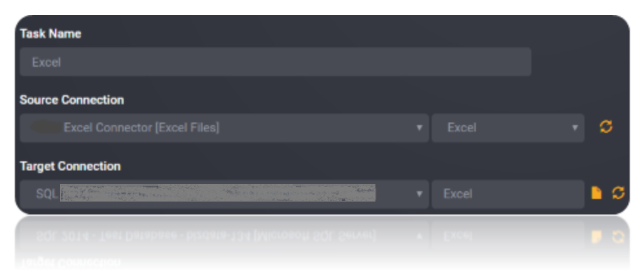Open the Excel Connector source dropdown arrow
The image size is (644, 278).
click(419, 128)
